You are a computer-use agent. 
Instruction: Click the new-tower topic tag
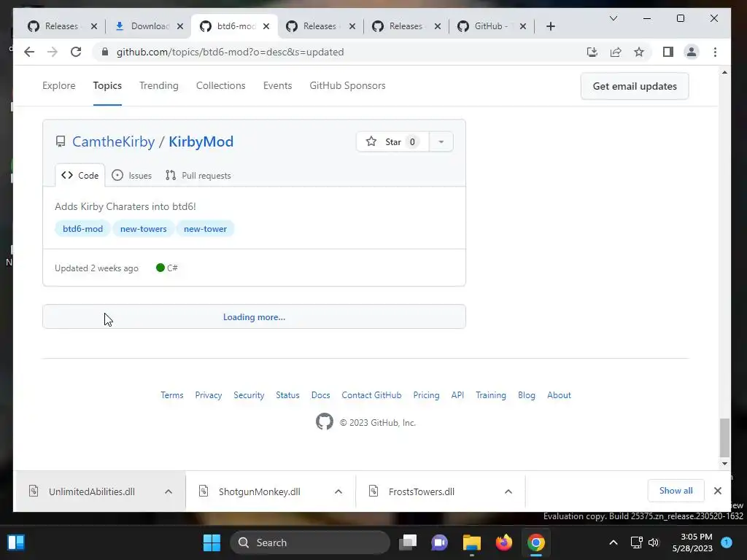[205, 228]
